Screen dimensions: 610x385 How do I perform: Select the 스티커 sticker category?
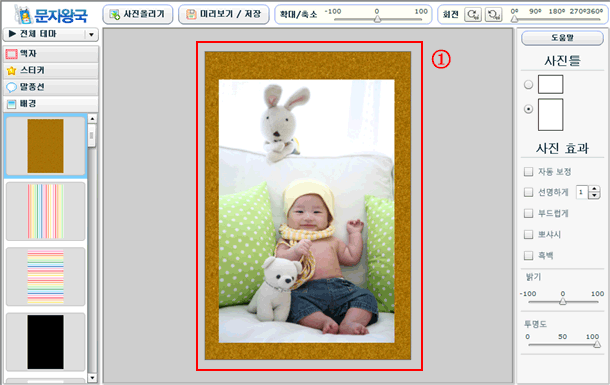point(51,70)
